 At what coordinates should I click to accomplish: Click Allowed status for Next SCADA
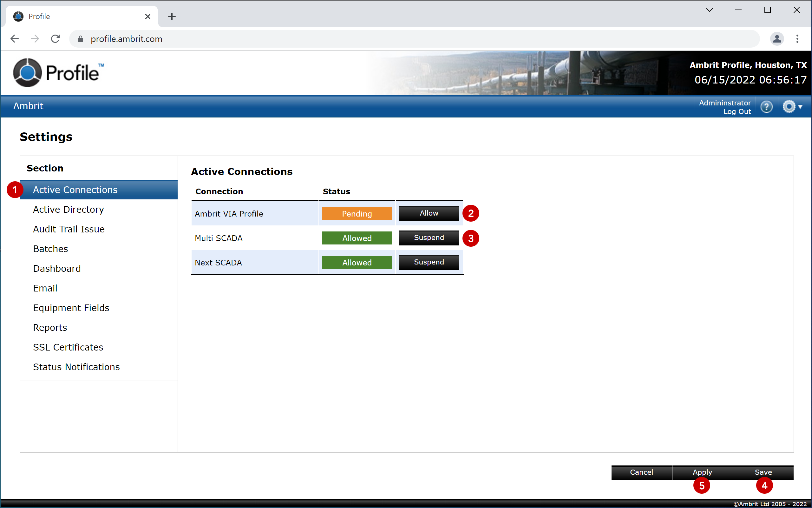(x=357, y=263)
